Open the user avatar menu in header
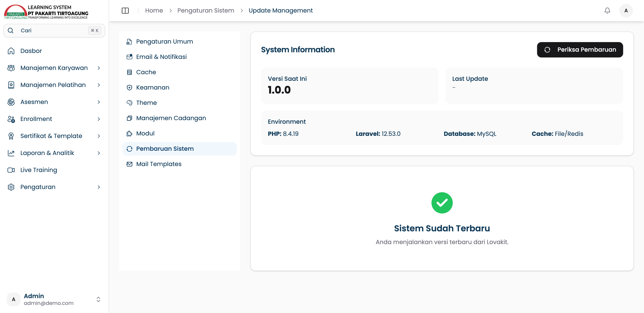 pyautogui.click(x=626, y=10)
